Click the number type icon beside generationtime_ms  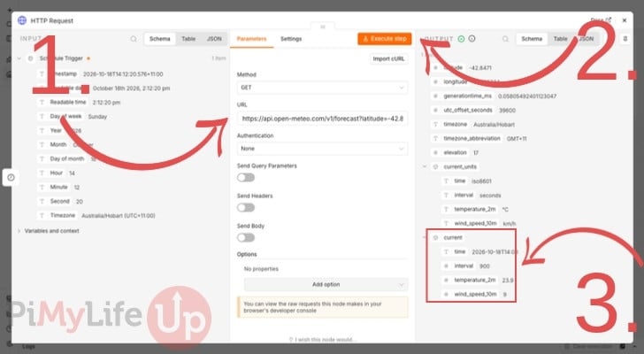pyautogui.click(x=435, y=96)
